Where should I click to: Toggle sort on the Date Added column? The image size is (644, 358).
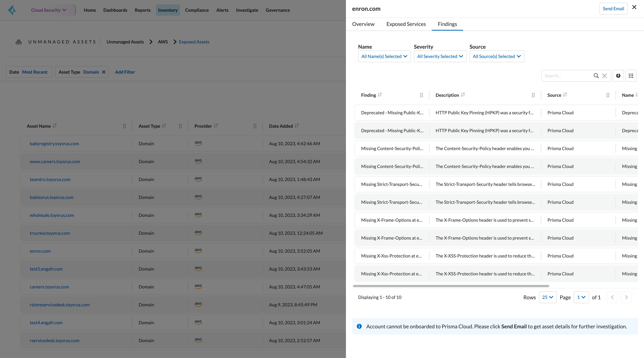(x=297, y=126)
